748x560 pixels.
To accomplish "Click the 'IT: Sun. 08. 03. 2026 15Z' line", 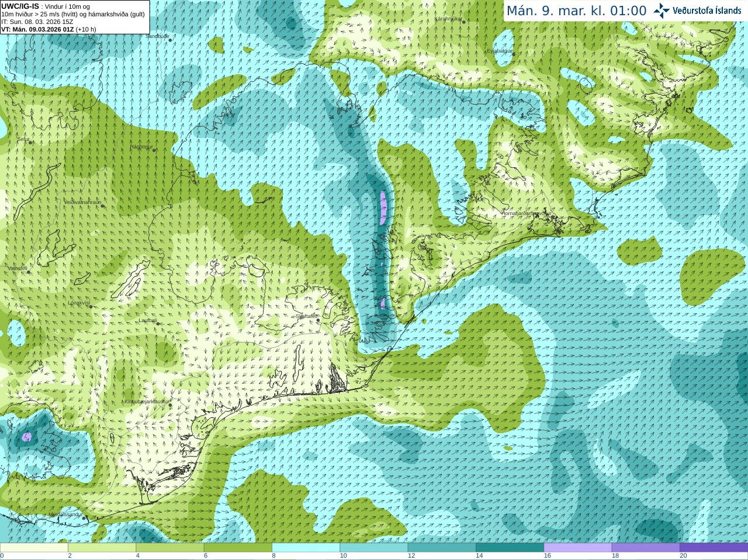I will tap(37, 22).
